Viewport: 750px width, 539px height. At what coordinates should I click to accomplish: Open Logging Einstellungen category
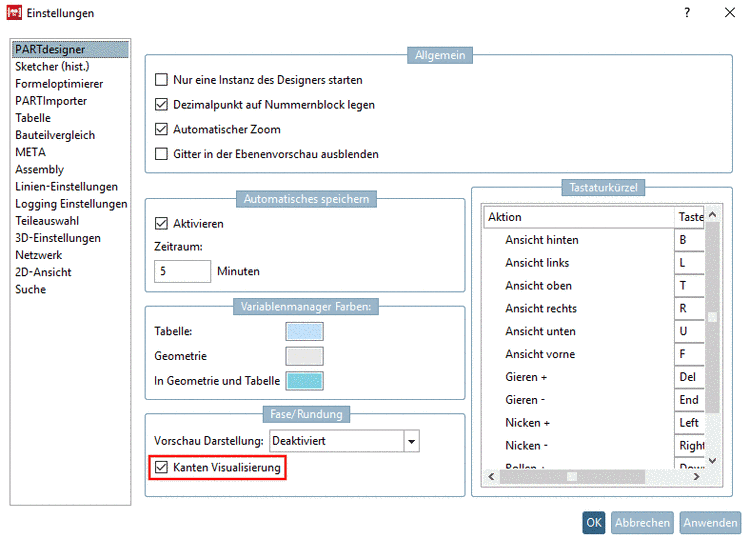[x=70, y=204]
